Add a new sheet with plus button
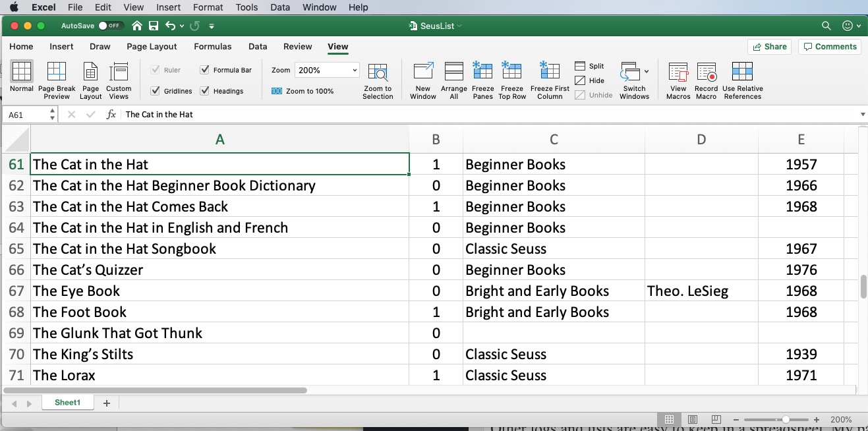Screen dimensions: 868x431 click(x=107, y=403)
